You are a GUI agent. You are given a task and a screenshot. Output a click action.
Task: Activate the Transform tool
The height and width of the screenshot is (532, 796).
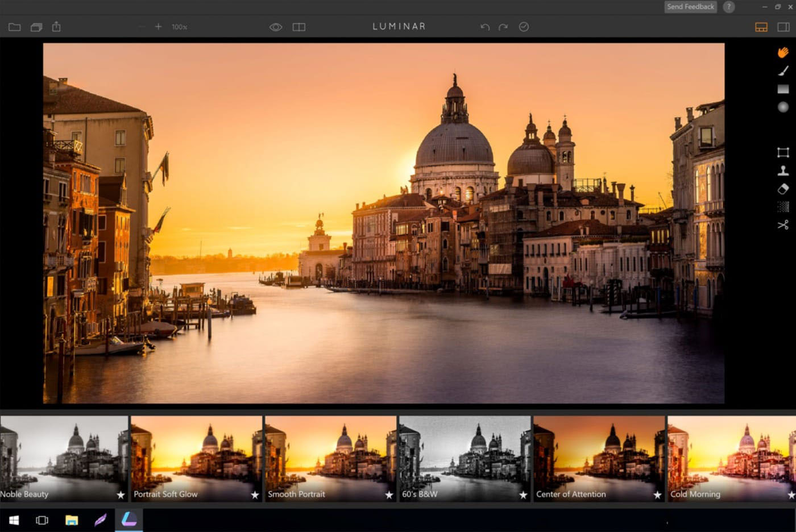(783, 152)
